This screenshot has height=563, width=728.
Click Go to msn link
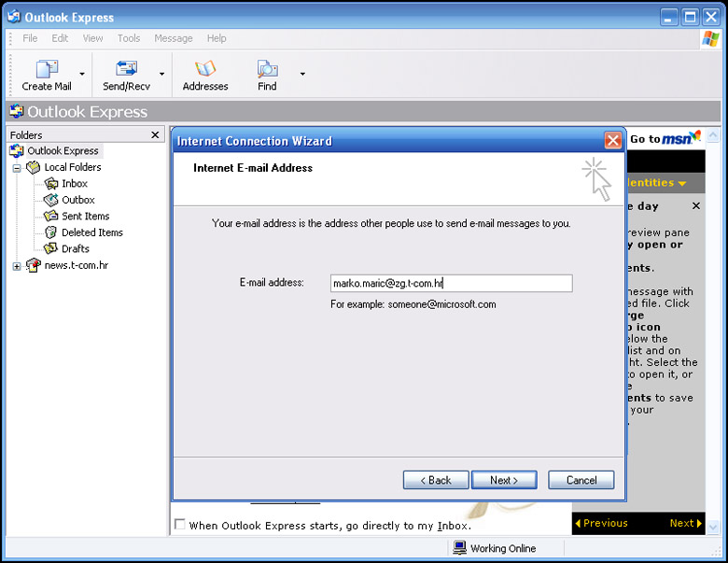pos(665,138)
